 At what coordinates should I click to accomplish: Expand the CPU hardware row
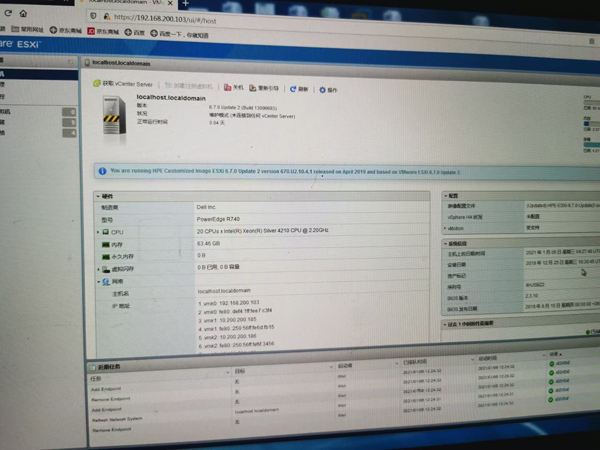[x=97, y=231]
